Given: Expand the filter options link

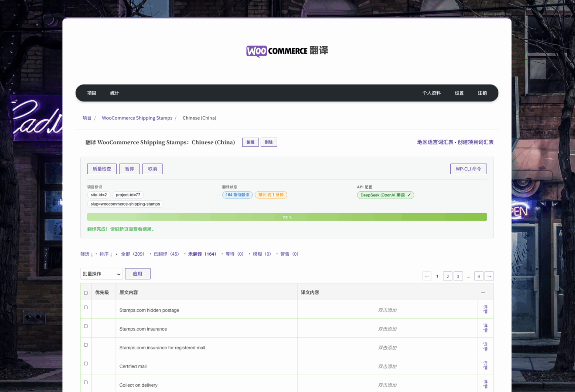Looking at the screenshot, I should (x=86, y=254).
